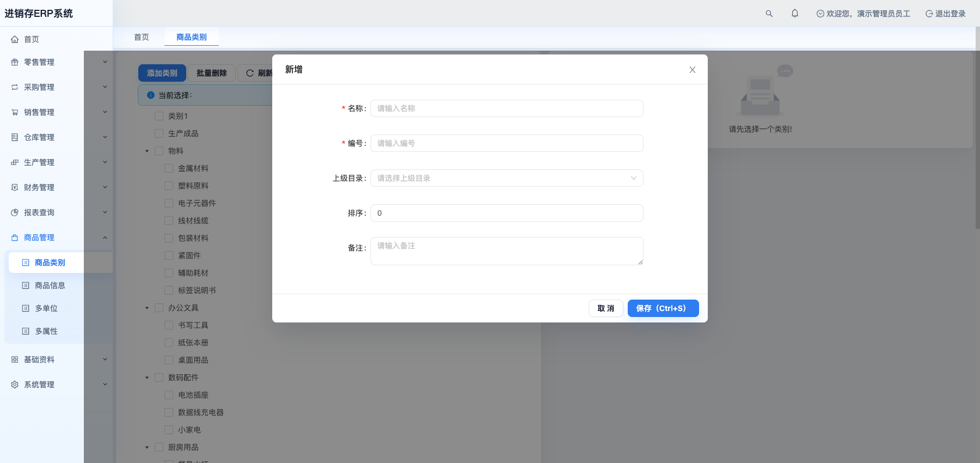Click the 零售管理 gift icon
980x463 pixels.
15,62
